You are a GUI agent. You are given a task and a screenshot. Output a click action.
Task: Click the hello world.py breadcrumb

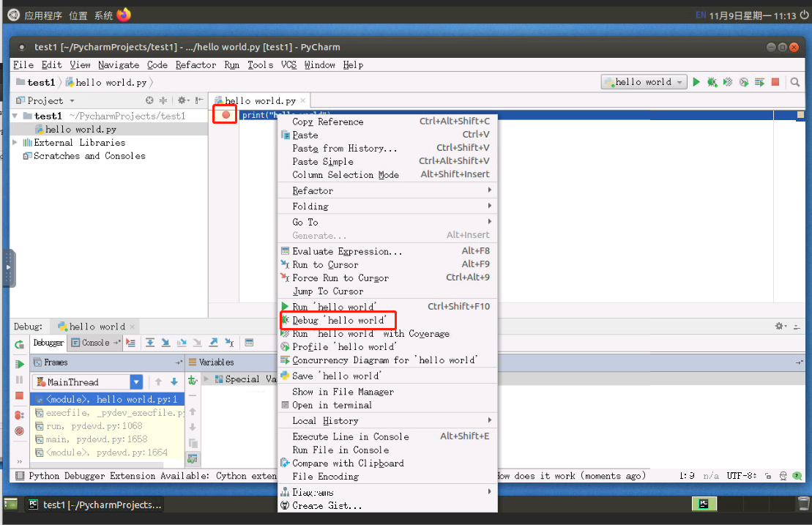click(106, 82)
